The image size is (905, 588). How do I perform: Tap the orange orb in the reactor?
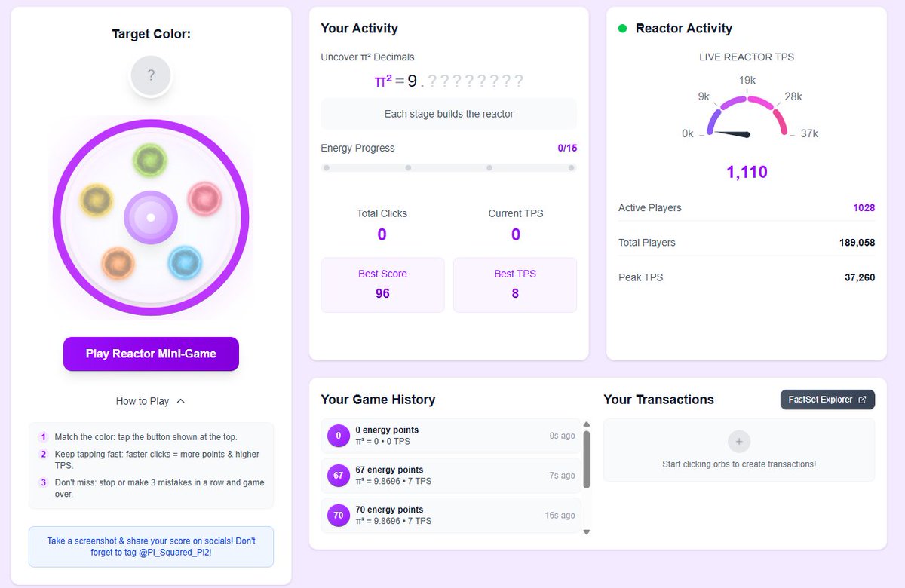tap(118, 262)
